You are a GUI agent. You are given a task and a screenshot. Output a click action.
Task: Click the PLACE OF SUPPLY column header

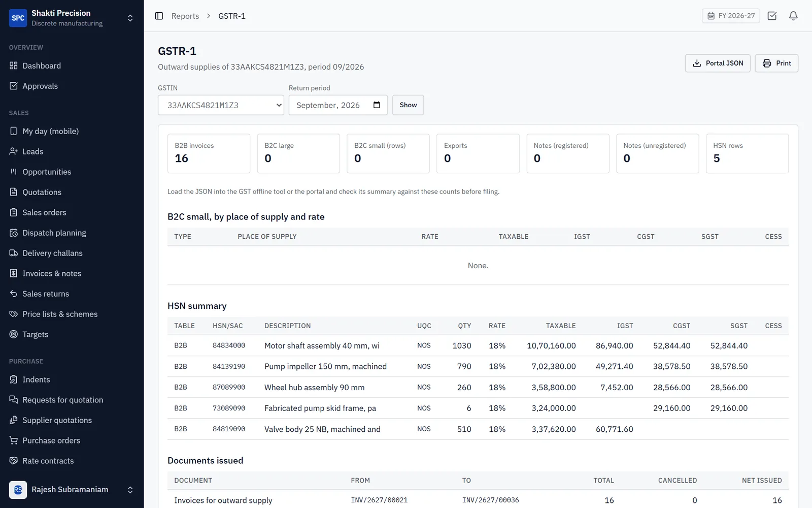(x=267, y=236)
